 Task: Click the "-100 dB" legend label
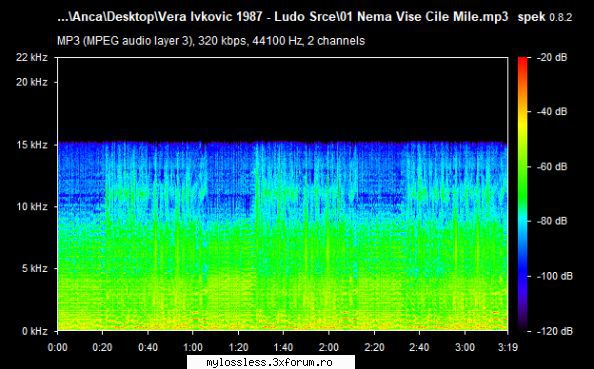pos(554,276)
